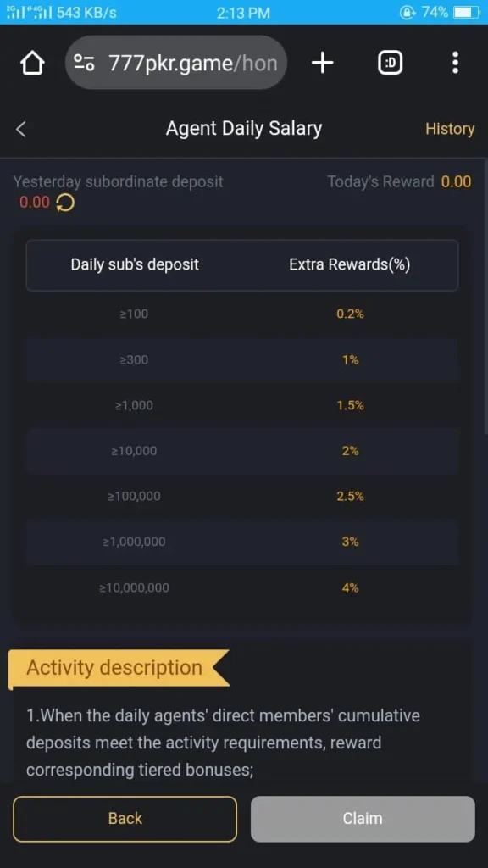This screenshot has width=488, height=868.
Task: Select the Daily sub's deposit column header
Action: pos(134,264)
